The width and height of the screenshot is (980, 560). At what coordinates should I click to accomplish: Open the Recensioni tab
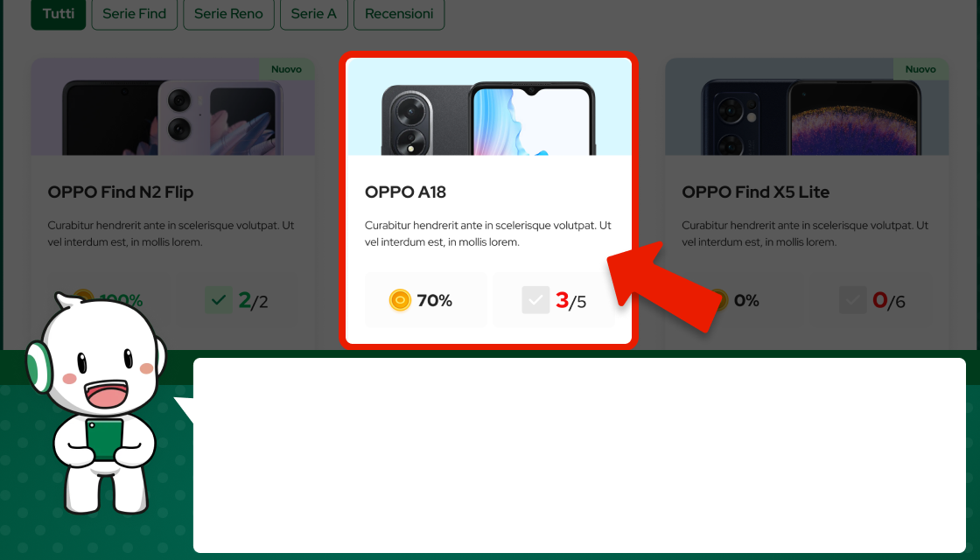tap(399, 14)
